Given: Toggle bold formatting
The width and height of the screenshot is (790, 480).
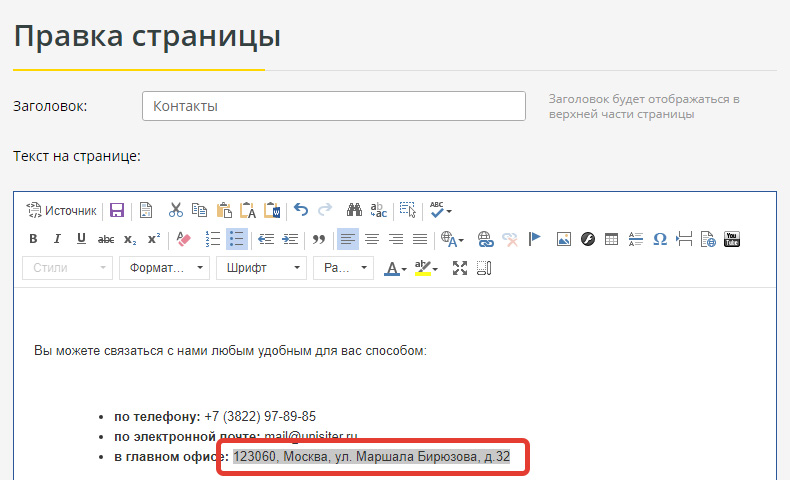Looking at the screenshot, I should click(33, 239).
